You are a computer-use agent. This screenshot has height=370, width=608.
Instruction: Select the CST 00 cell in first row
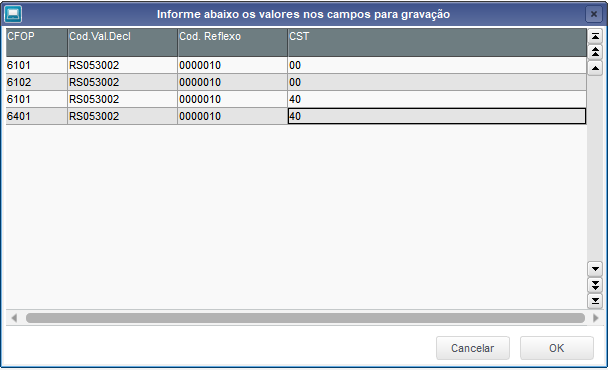[x=437, y=65]
